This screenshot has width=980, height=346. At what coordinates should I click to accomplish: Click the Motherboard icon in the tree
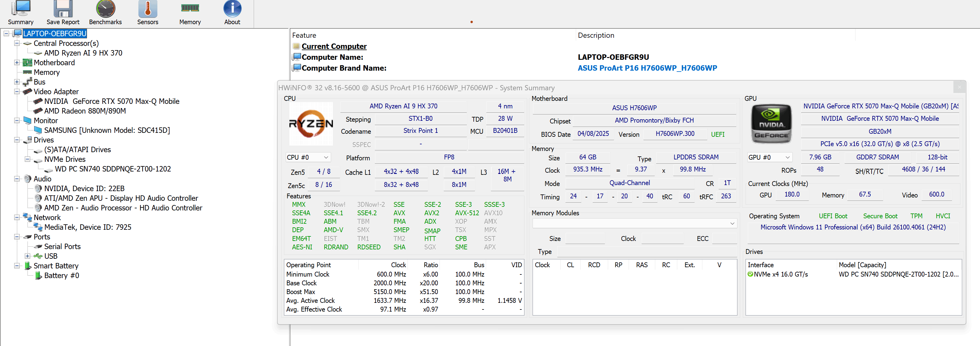[27, 63]
